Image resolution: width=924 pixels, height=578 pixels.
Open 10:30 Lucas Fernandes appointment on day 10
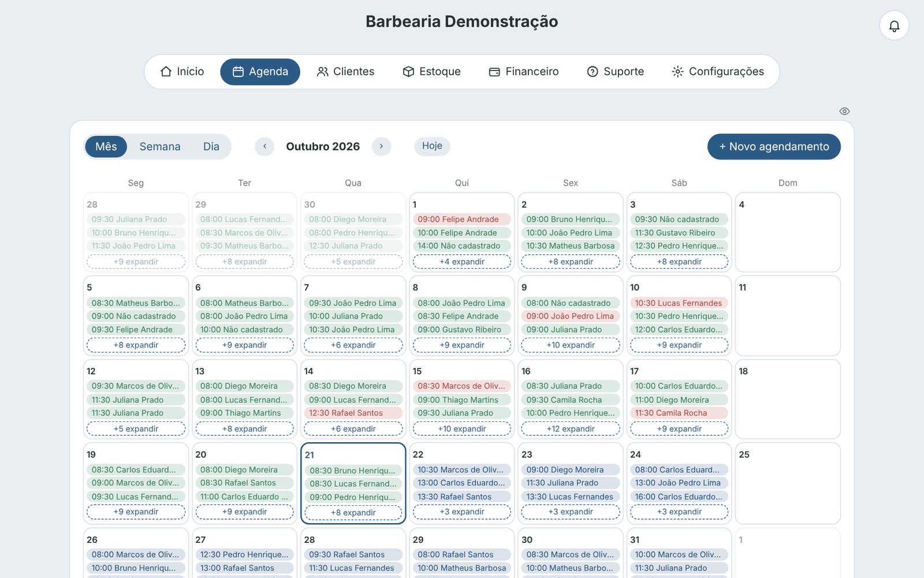point(679,303)
